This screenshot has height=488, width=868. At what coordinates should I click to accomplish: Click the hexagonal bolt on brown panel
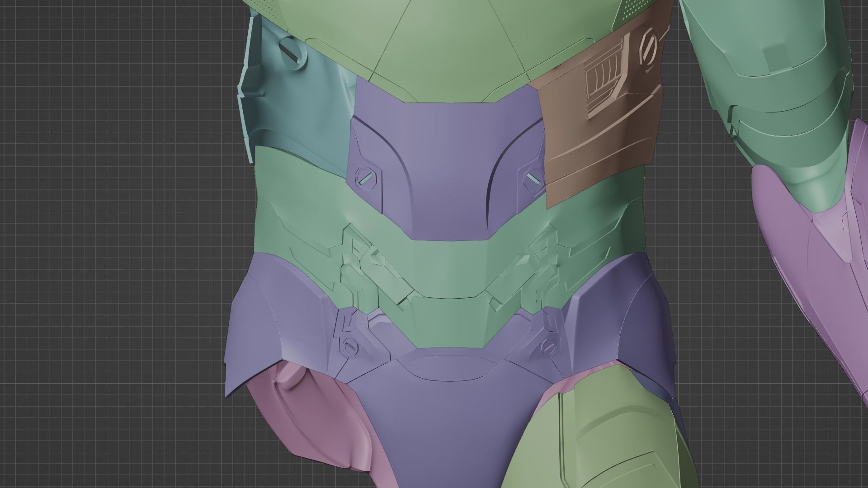pos(650,49)
